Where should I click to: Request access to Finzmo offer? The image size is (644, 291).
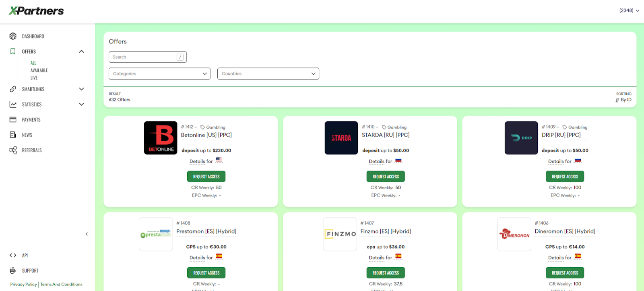386,273
